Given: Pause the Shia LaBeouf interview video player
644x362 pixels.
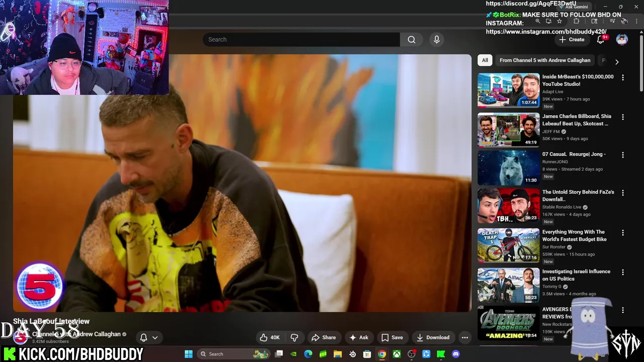Looking at the screenshot, I should pos(242,183).
